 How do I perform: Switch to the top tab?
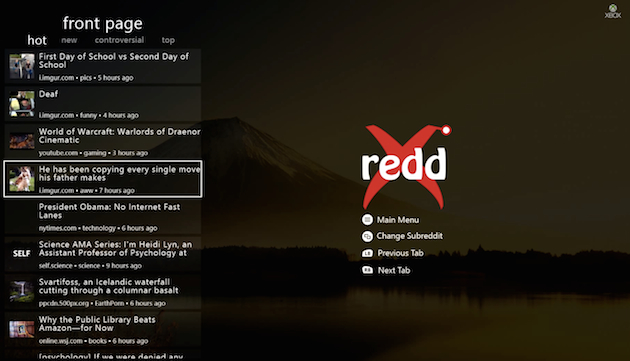tap(168, 40)
